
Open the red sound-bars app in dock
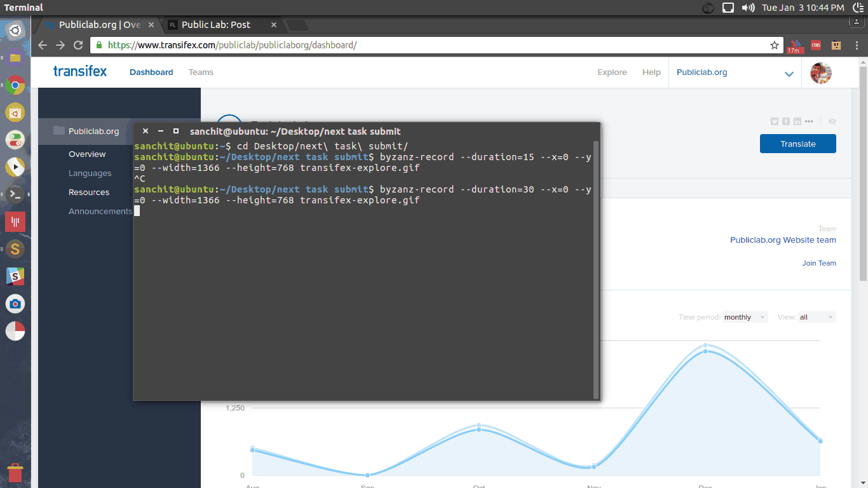pyautogui.click(x=15, y=222)
